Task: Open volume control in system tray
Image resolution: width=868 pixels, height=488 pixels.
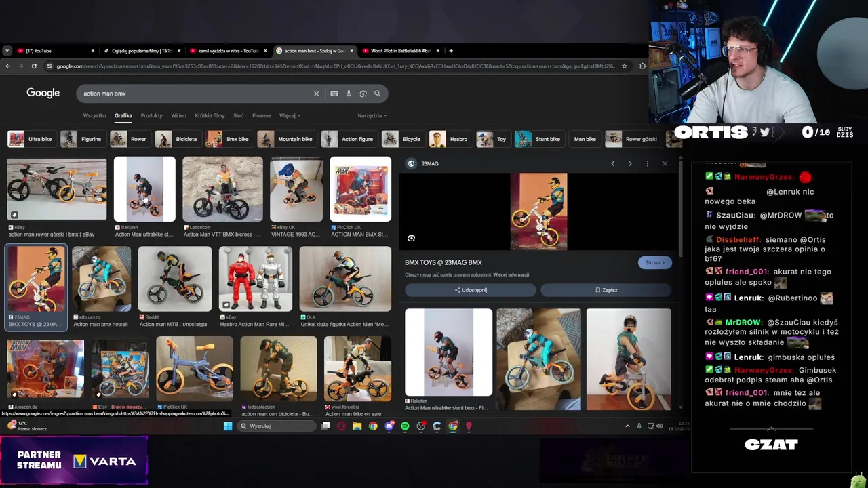Action: [659, 426]
